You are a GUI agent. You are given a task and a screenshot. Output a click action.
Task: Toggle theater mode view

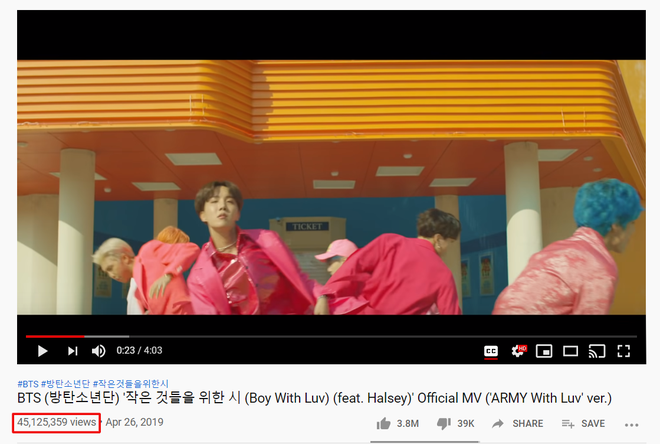click(x=570, y=351)
